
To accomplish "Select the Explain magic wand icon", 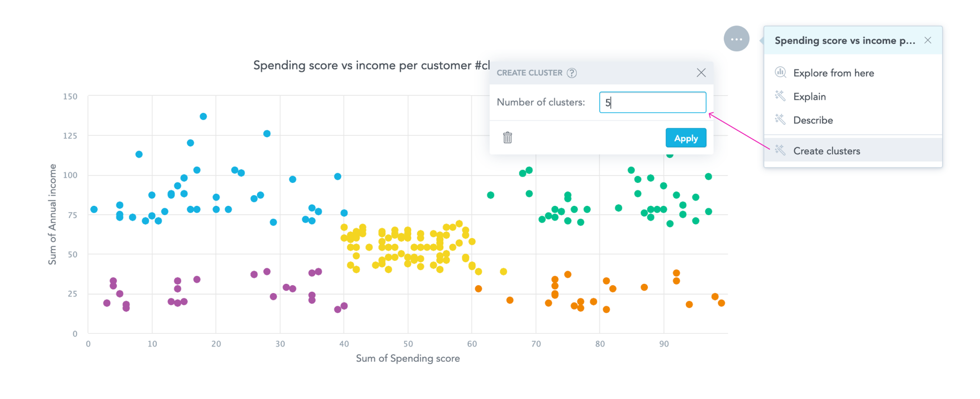I will [780, 96].
